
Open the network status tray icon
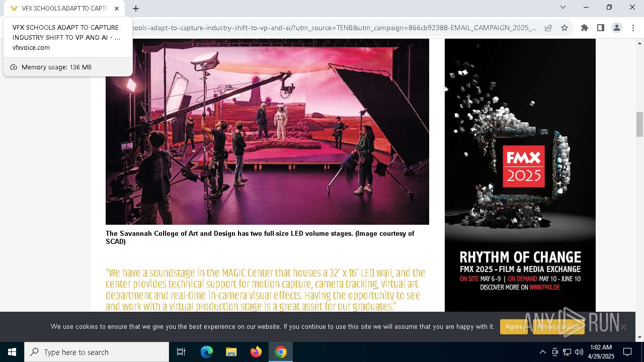pyautogui.click(x=567, y=352)
